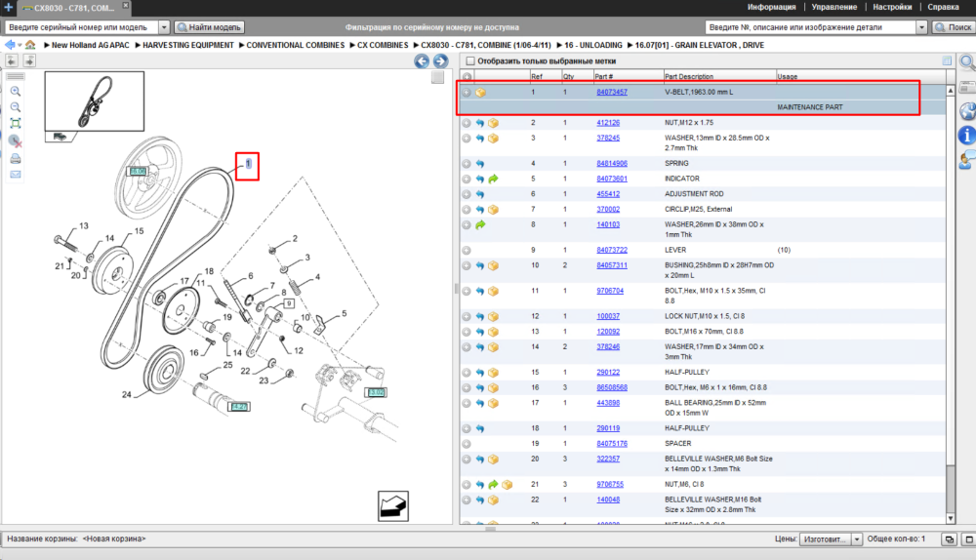Open the magnifier search icon in right sidebar
This screenshot has width=976, height=560.
(967, 62)
